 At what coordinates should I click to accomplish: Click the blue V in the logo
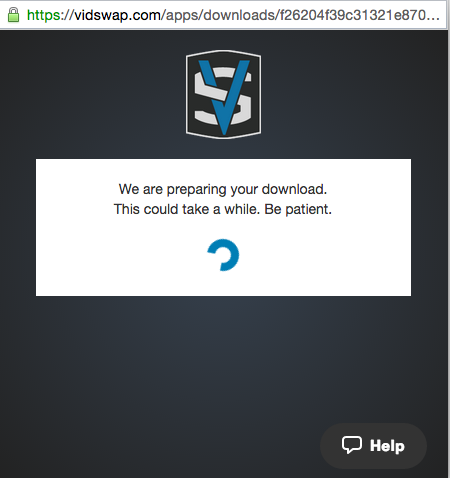click(224, 97)
